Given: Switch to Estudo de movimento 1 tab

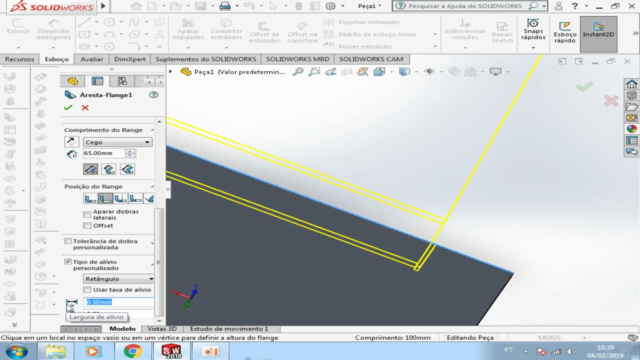Looking at the screenshot, I should tap(229, 329).
